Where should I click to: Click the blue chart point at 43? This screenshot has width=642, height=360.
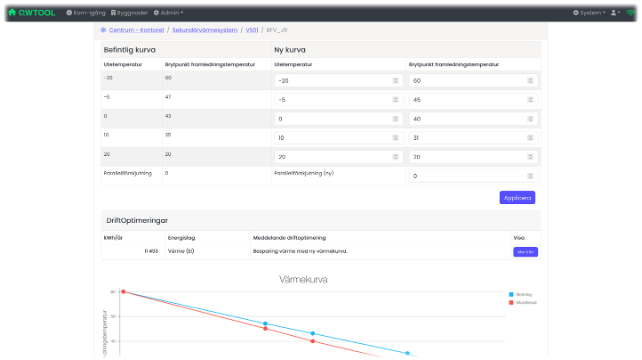tap(313, 333)
